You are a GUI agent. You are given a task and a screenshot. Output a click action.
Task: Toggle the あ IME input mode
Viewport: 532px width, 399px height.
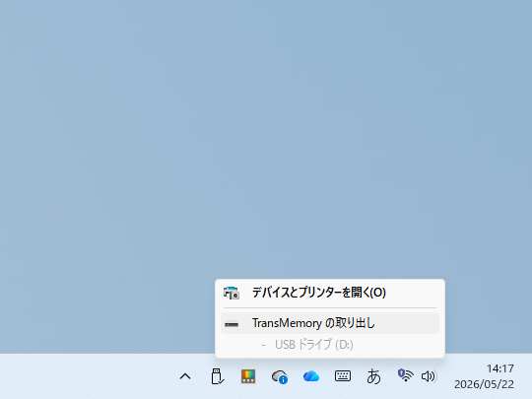pos(374,376)
